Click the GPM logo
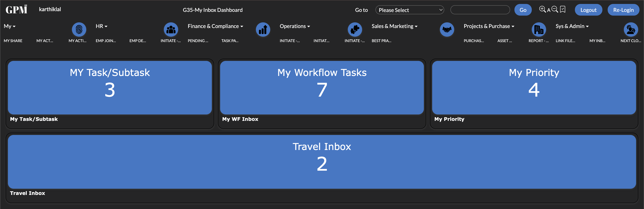The height and width of the screenshot is (209, 644). click(17, 9)
